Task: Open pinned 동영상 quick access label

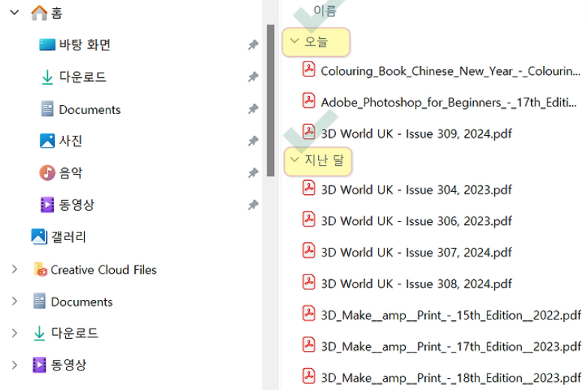Action: coord(76,205)
